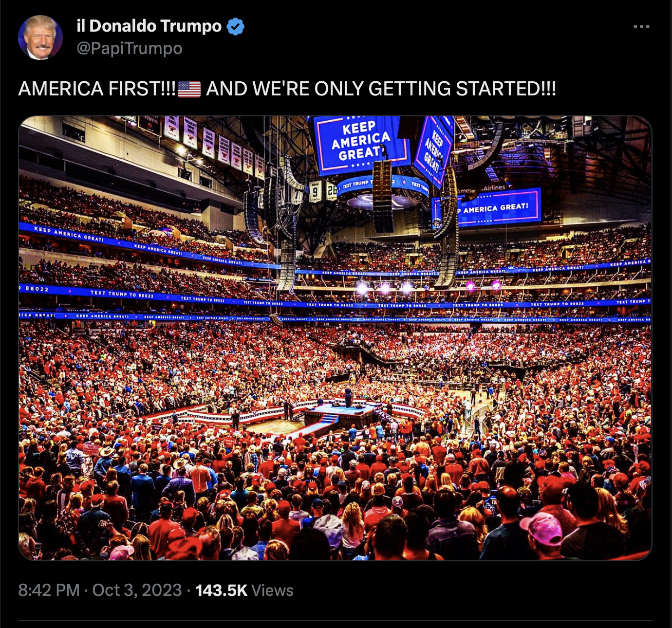The height and width of the screenshot is (628, 672).
Task: Click the American flag emoji in tweet
Action: click(x=189, y=89)
